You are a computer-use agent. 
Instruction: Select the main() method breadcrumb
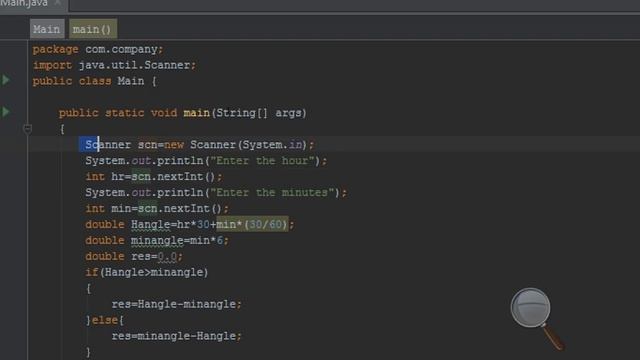(x=93, y=29)
